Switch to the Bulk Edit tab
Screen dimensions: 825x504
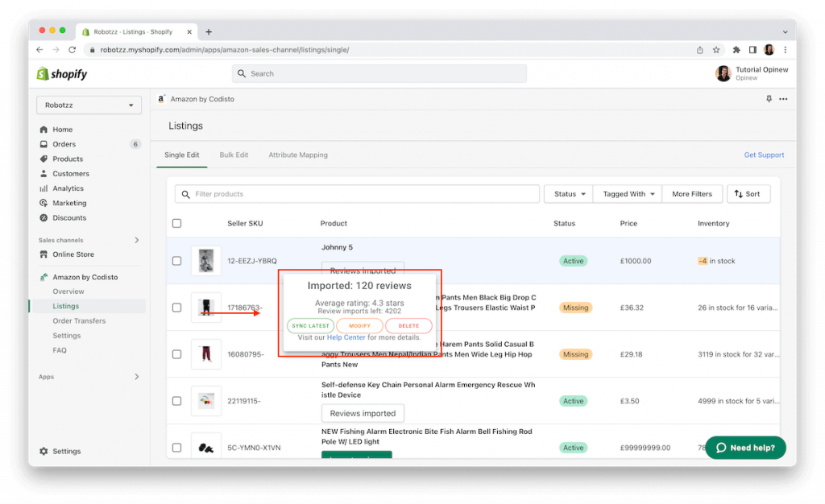click(x=234, y=155)
